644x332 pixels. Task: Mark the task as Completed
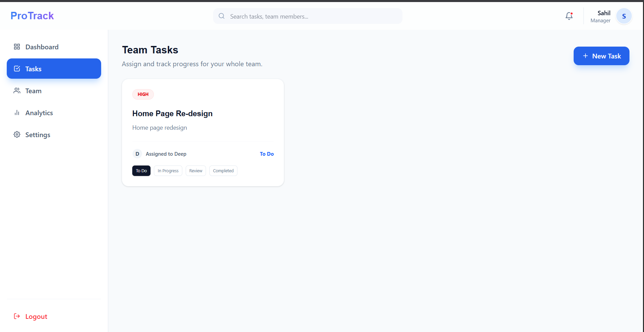[x=223, y=171]
